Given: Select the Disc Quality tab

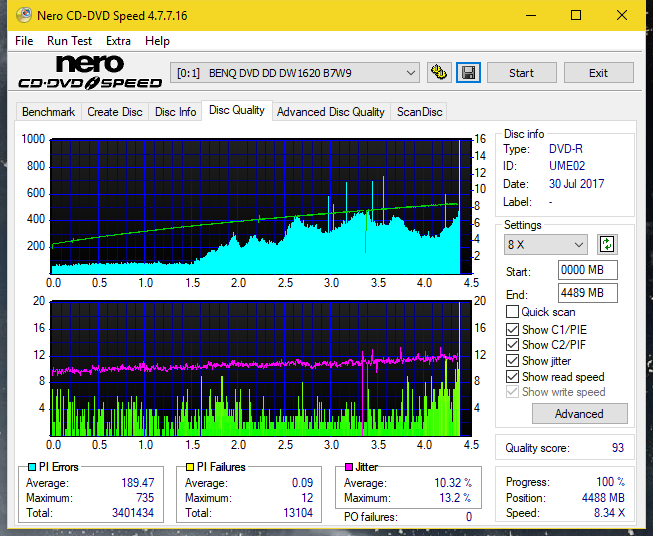Looking at the screenshot, I should 237,110.
